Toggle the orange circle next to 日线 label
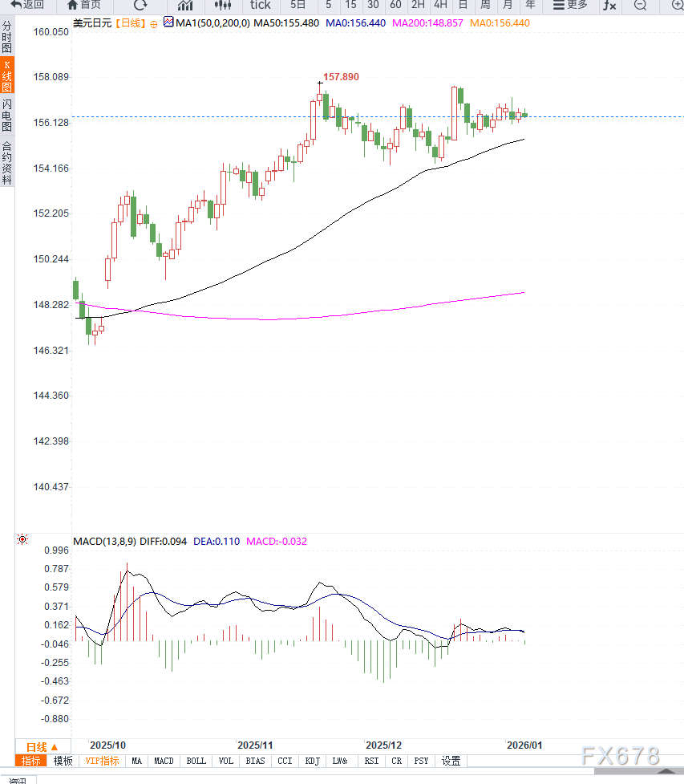Viewport: 684px width, 784px height. pyautogui.click(x=154, y=24)
